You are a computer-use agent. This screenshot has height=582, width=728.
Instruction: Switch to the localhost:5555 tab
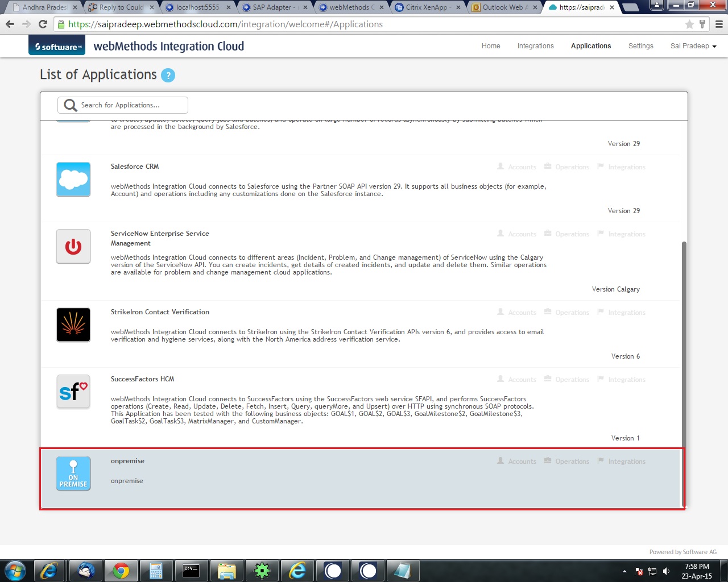pos(197,7)
